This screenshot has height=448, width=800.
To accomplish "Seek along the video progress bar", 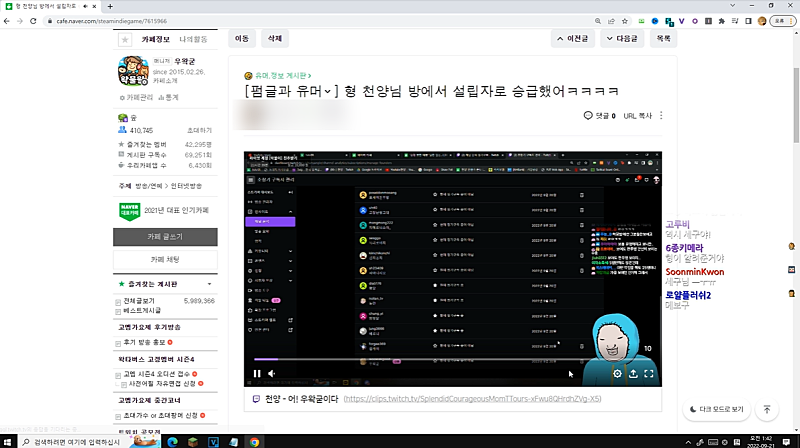I will point(452,360).
